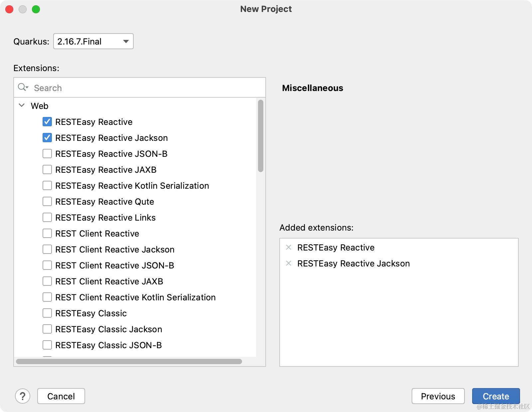532x412 pixels.
Task: Uncheck the RESTEasy Reactive checkbox
Action: (x=47, y=122)
